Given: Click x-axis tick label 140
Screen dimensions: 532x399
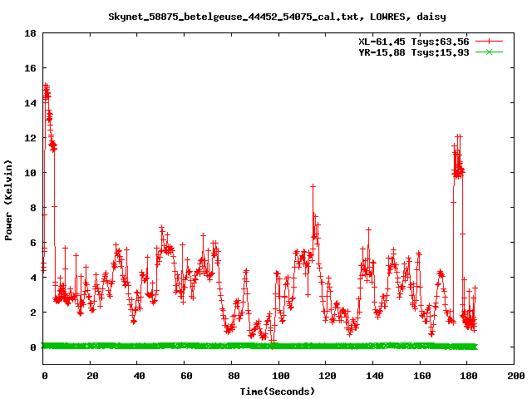Looking at the screenshot, I should (375, 376).
